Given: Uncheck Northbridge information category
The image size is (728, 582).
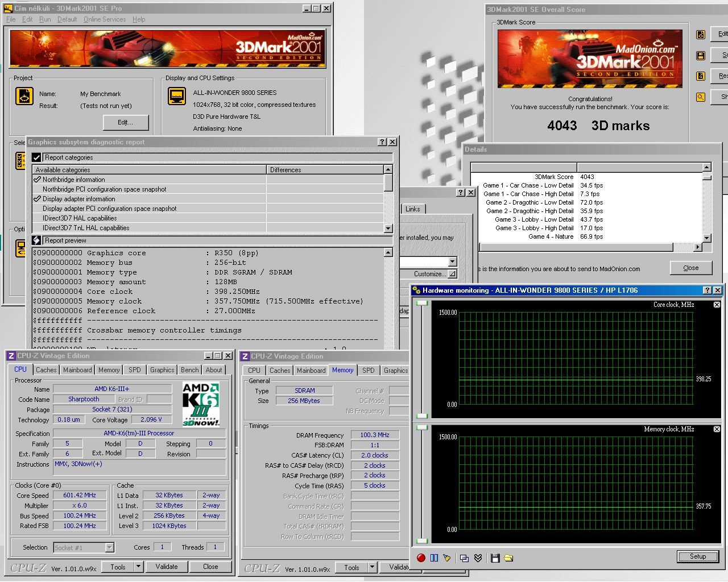Looking at the screenshot, I should point(38,180).
